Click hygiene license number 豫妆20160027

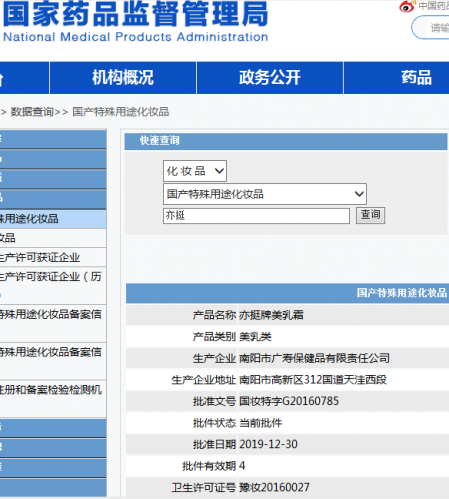(274, 488)
